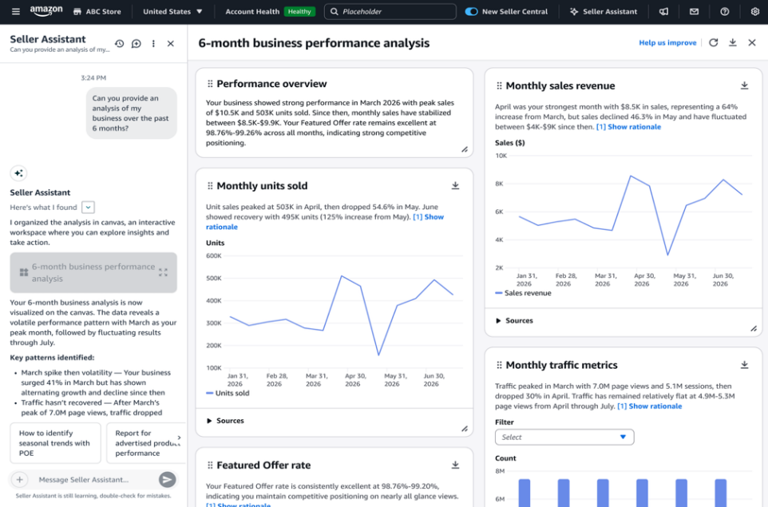This screenshot has width=768, height=507.
Task: Click the 'Key patterns identified:' heading
Action: tap(52, 358)
